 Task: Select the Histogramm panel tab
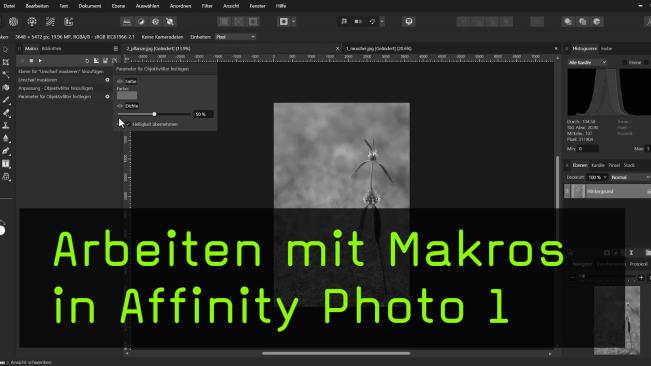click(x=585, y=49)
